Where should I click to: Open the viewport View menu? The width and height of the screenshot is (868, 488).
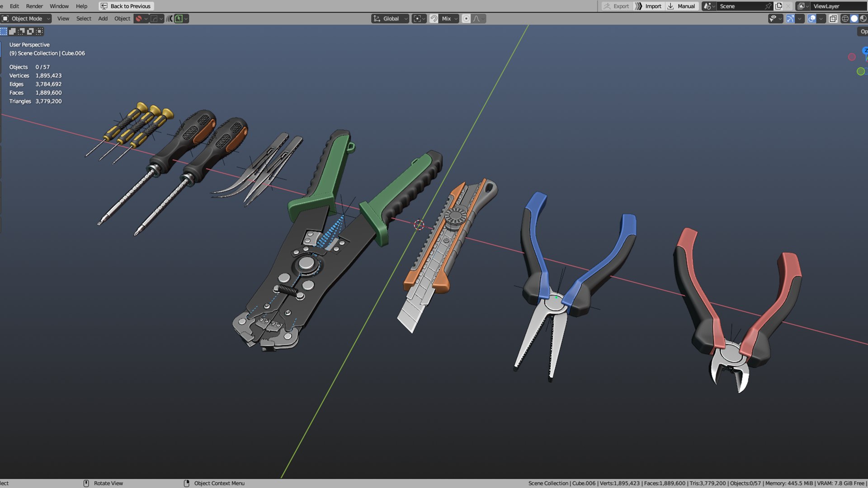click(x=63, y=19)
